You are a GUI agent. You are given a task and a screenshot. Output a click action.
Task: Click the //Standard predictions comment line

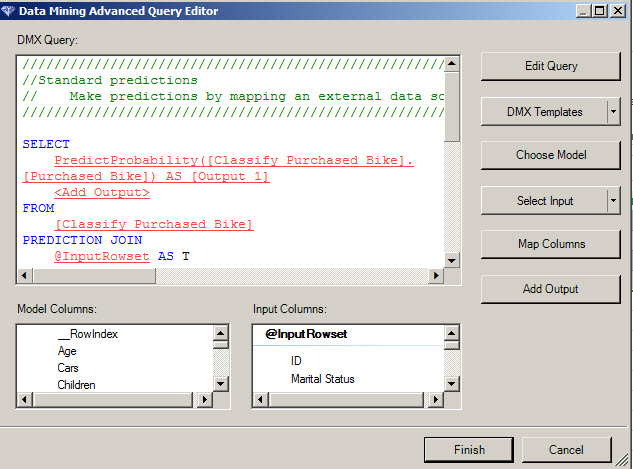(110, 80)
